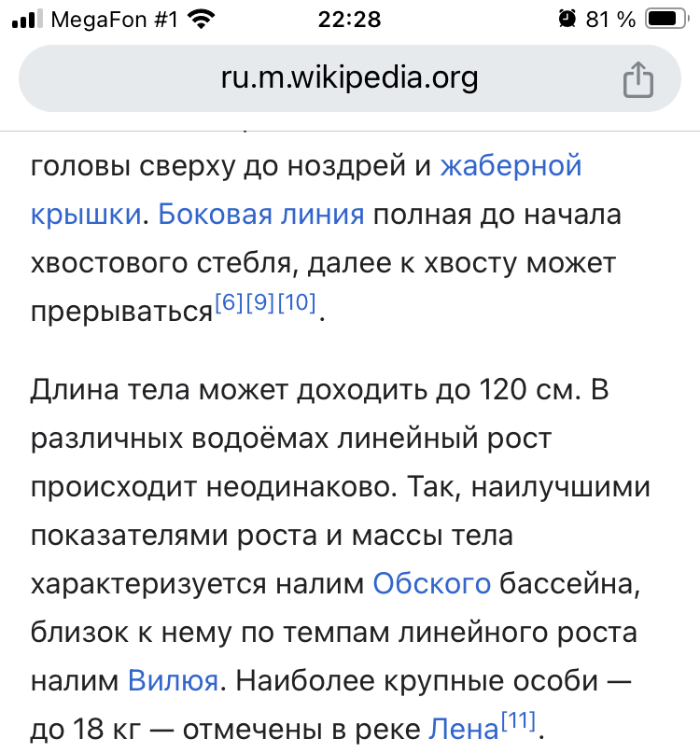The image size is (700, 753).
Task: Tap the 22:28 clock in the status bar
Action: point(349,19)
